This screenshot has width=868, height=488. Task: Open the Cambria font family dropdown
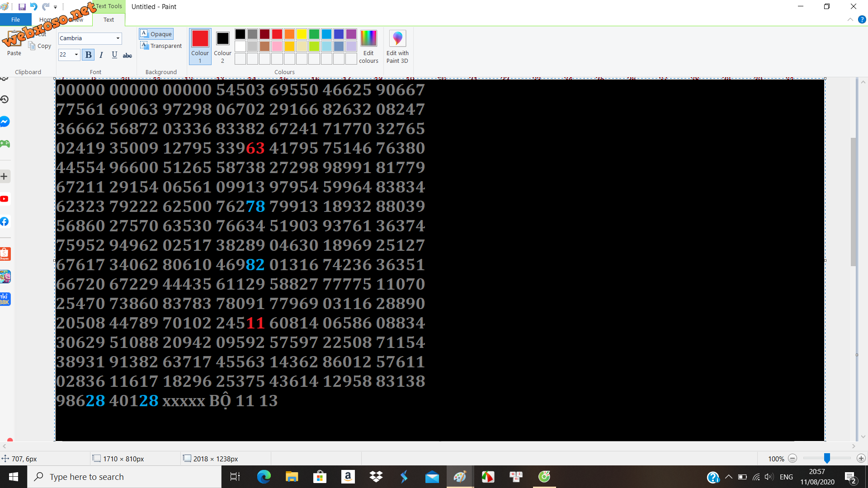[118, 38]
